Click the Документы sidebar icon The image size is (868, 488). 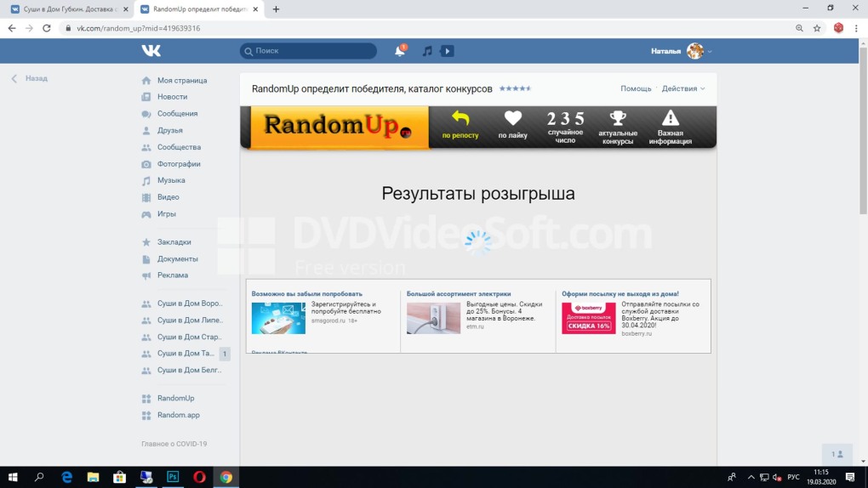(146, 259)
